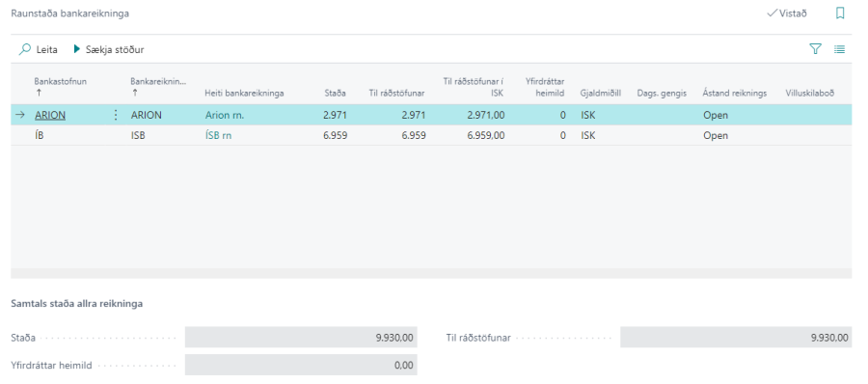Click Gjaldmiðill column header
868x384 pixels.
tap(601, 93)
